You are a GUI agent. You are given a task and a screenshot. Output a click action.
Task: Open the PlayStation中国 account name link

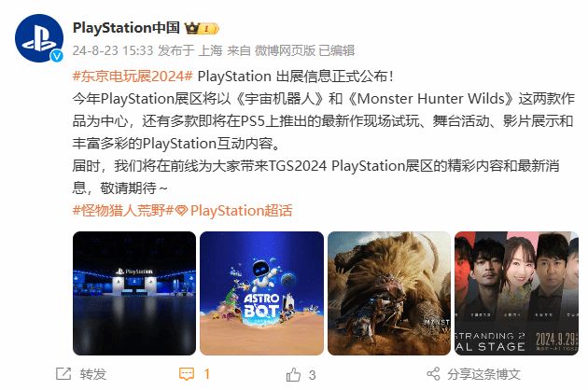tap(126, 28)
